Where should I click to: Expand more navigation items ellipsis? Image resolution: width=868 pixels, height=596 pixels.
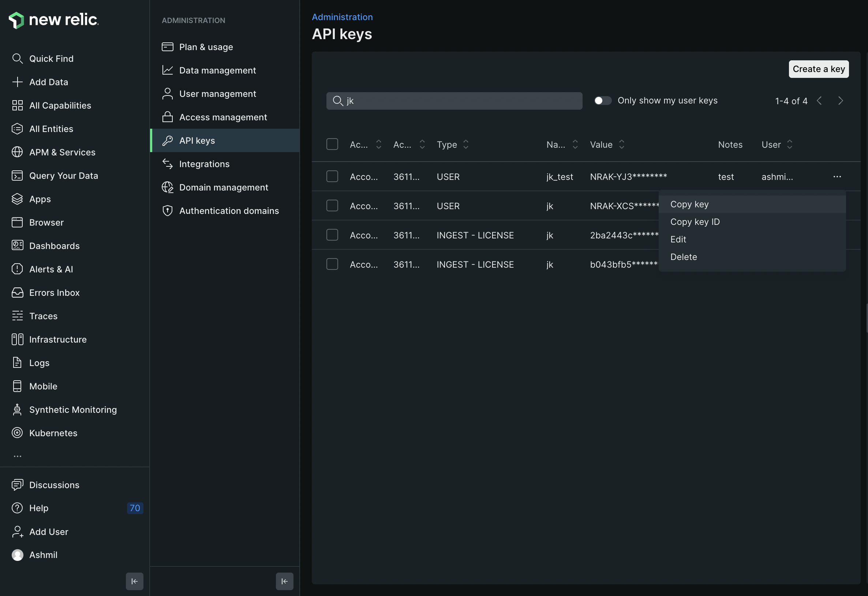click(x=17, y=456)
